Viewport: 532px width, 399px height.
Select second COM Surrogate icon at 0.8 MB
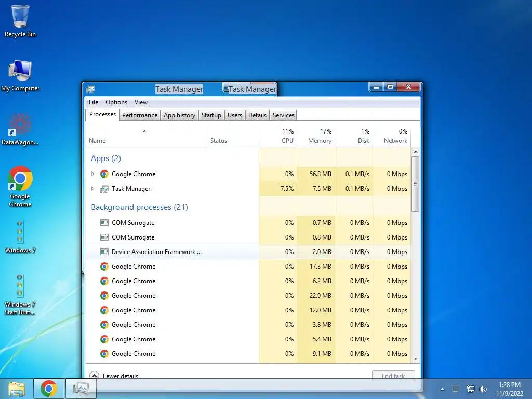point(104,237)
